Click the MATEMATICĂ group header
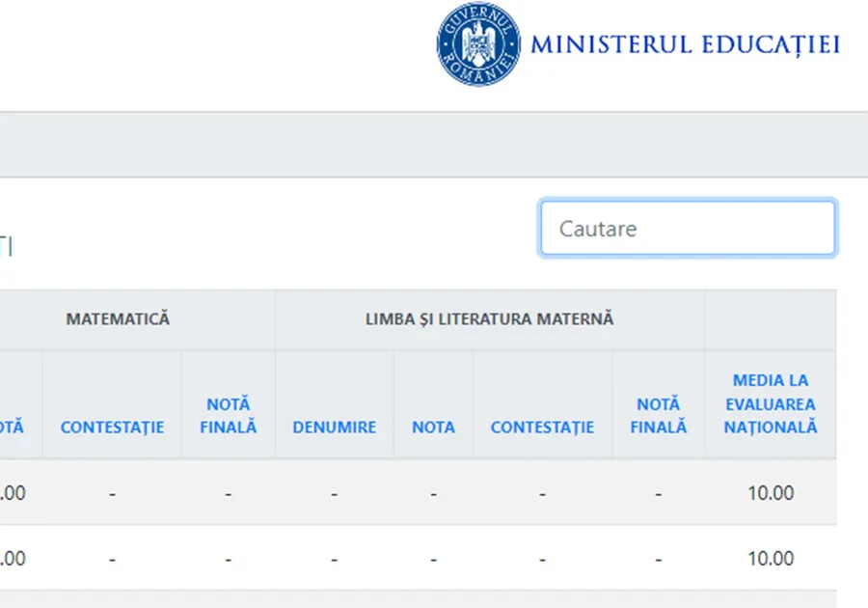 point(118,318)
